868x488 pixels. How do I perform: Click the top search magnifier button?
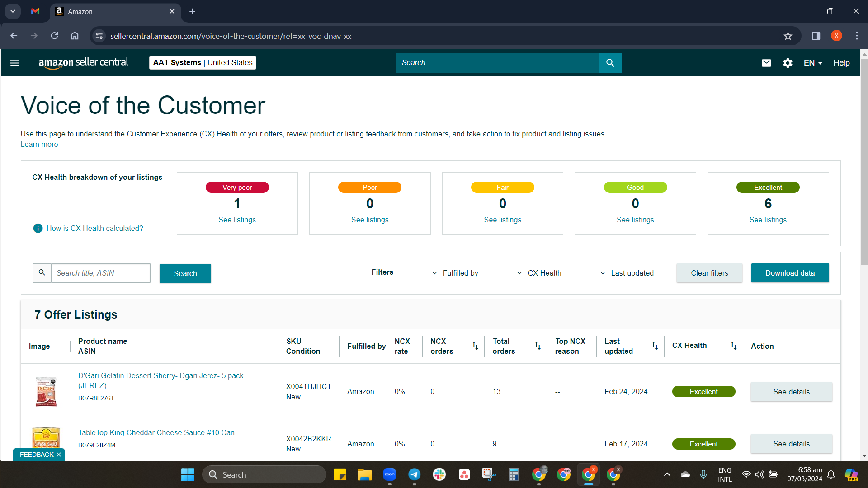coord(610,63)
